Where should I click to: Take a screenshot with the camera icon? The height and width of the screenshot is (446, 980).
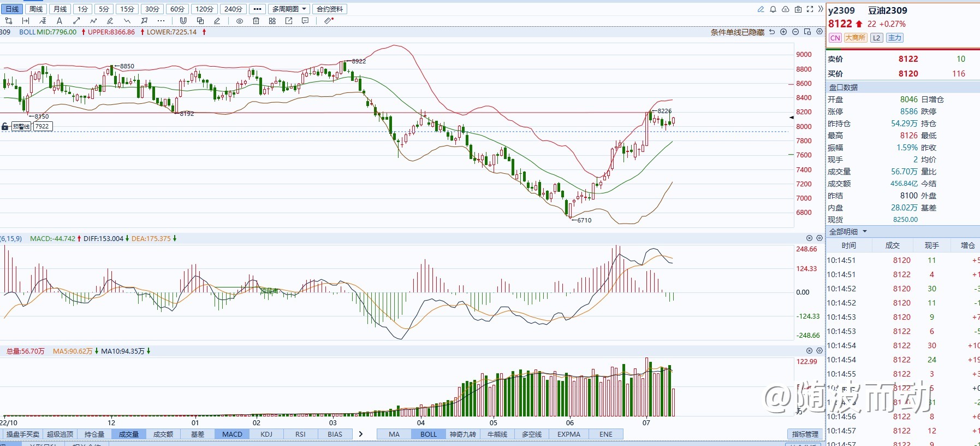(798, 9)
